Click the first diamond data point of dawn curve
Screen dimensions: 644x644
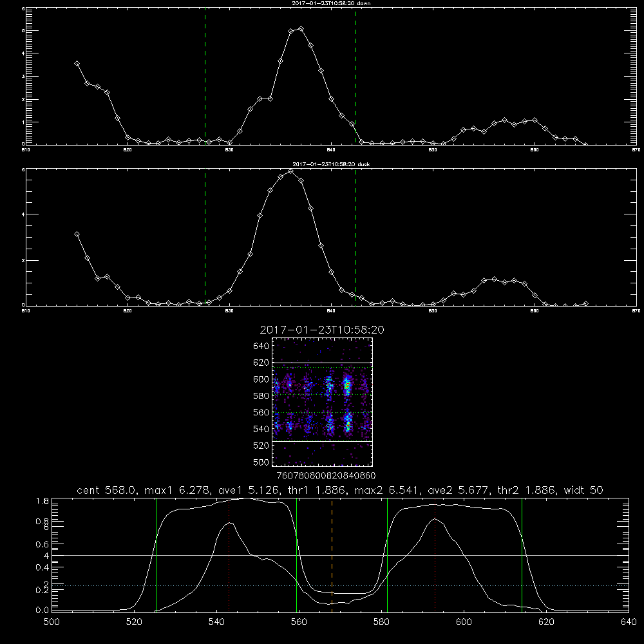[x=77, y=64]
